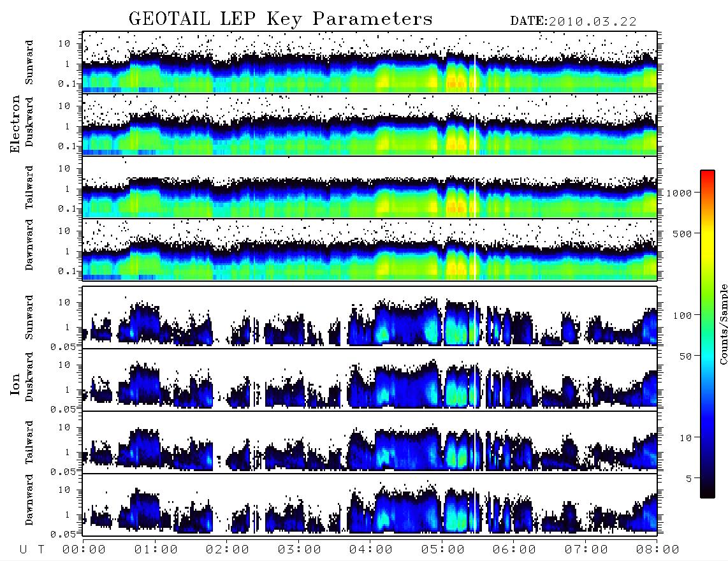Image resolution: width=728 pixels, height=561 pixels.
Task: Click the "01:00" time tick label
Action: [x=156, y=550]
